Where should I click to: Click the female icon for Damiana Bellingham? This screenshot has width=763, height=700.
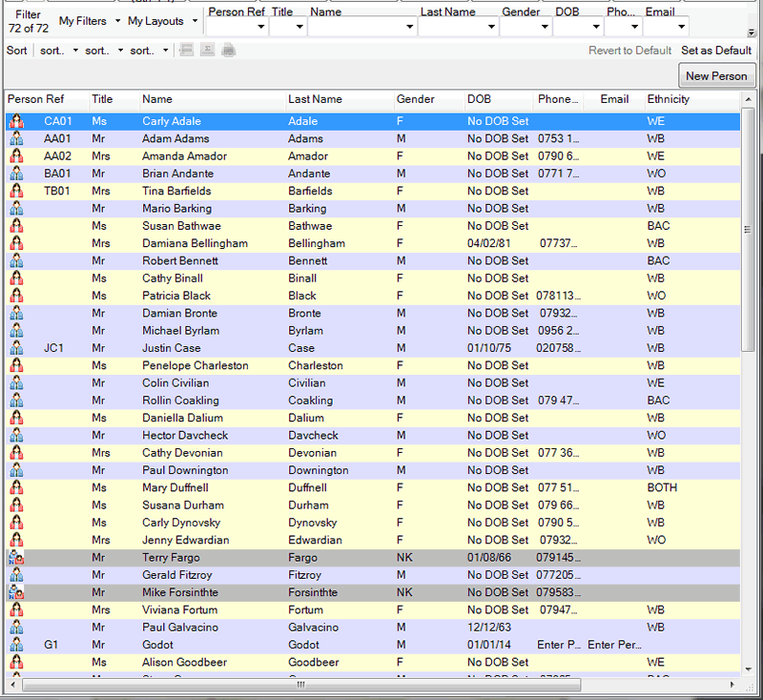16,244
